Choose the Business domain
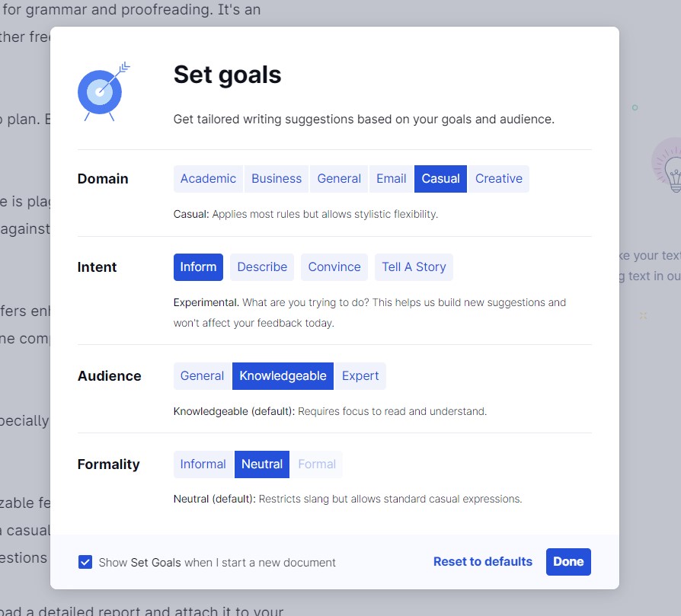This screenshot has width=681, height=616. pos(277,179)
